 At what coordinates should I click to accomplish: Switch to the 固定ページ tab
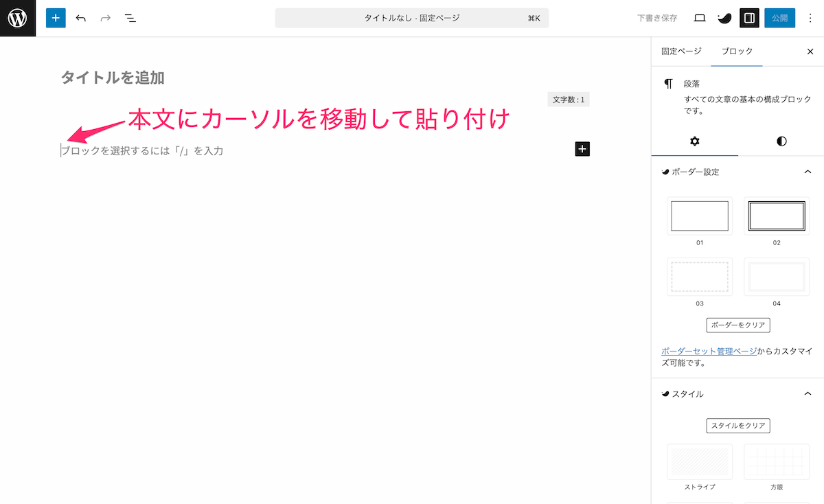coord(681,51)
